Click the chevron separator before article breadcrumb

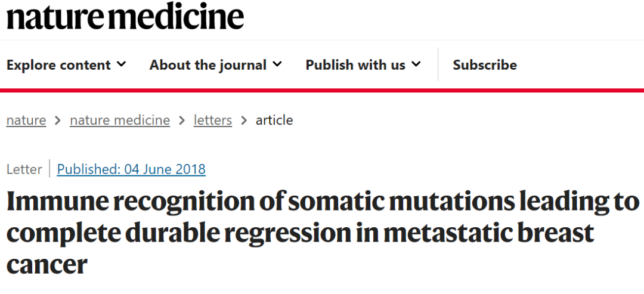pos(244,120)
